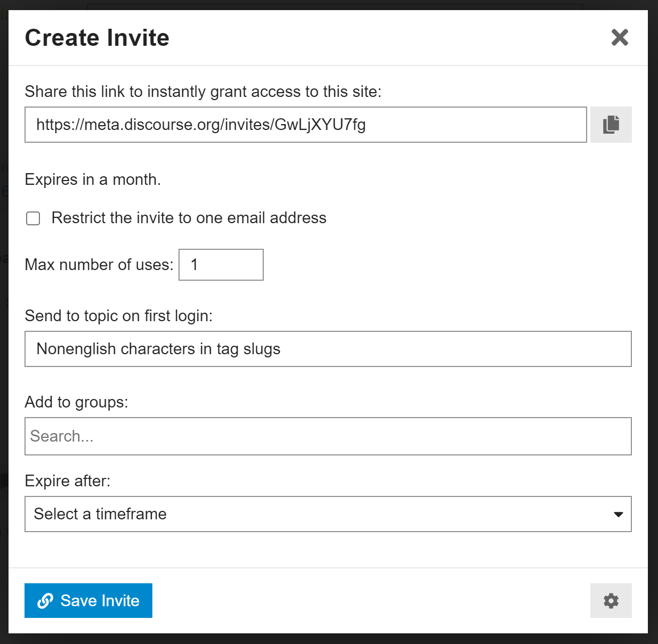Select the Create Invite title text
The width and height of the screenshot is (658, 644).
[x=96, y=37]
